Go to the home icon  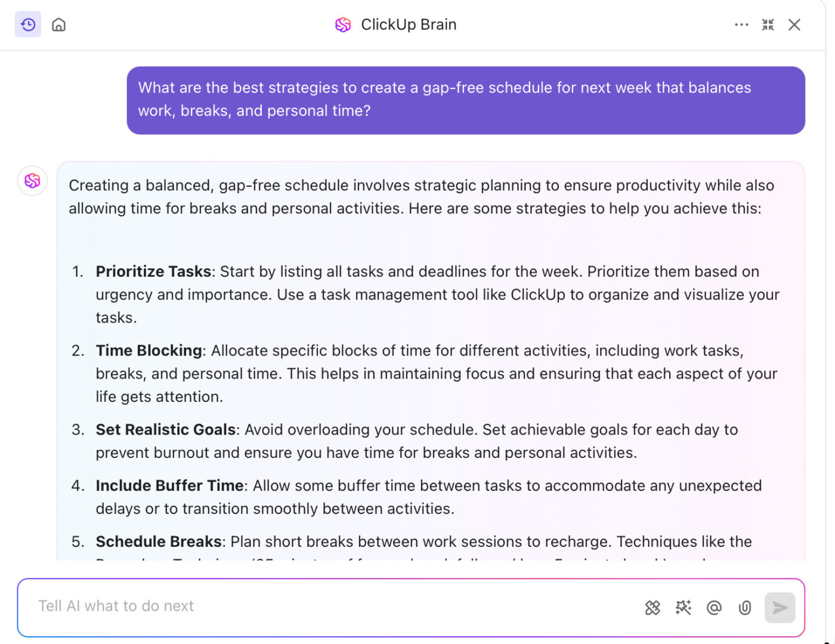(x=58, y=24)
